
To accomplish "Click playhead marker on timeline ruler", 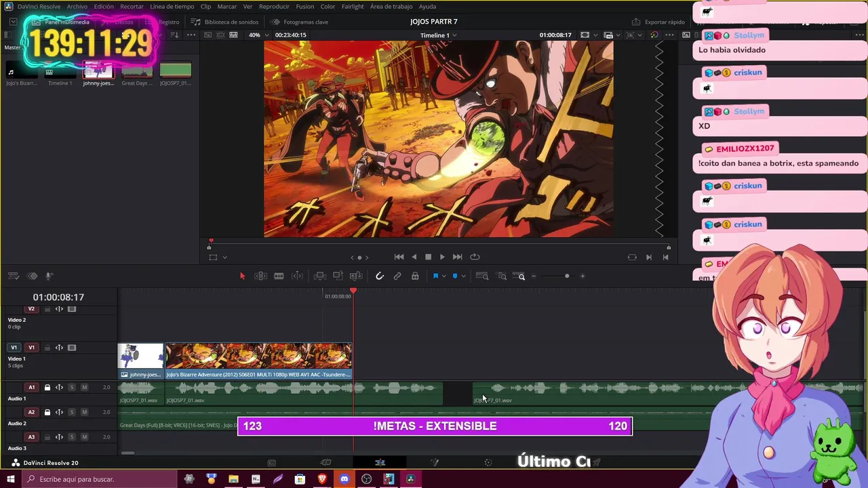I will [353, 291].
